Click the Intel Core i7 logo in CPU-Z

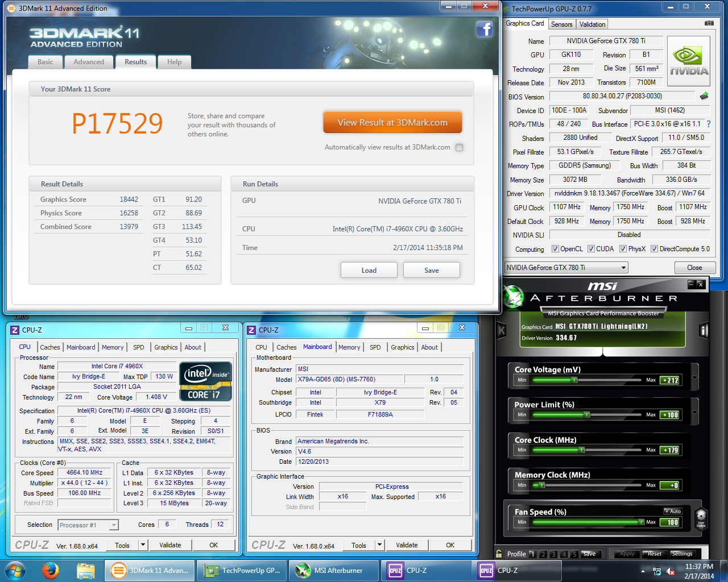click(x=206, y=381)
